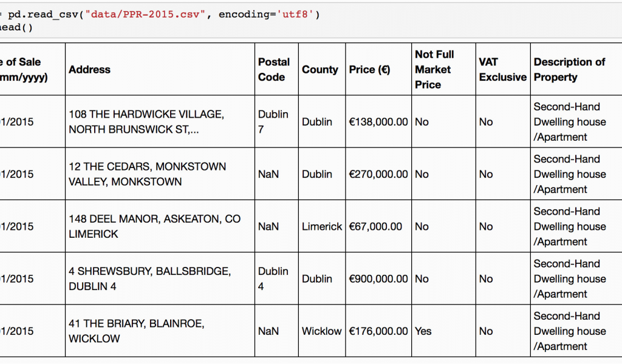Click the encoding='utf8' argument in code
Viewport: 622px width, 364px height.
coord(266,15)
